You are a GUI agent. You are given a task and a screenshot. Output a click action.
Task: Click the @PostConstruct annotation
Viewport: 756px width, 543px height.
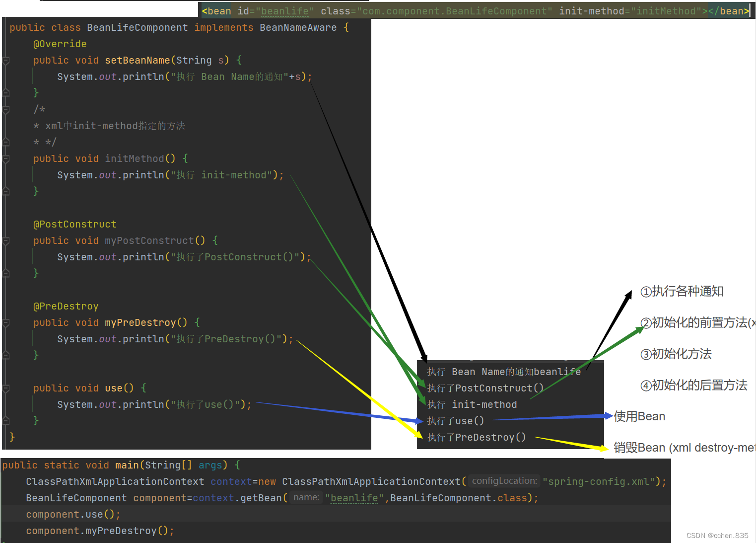click(74, 225)
